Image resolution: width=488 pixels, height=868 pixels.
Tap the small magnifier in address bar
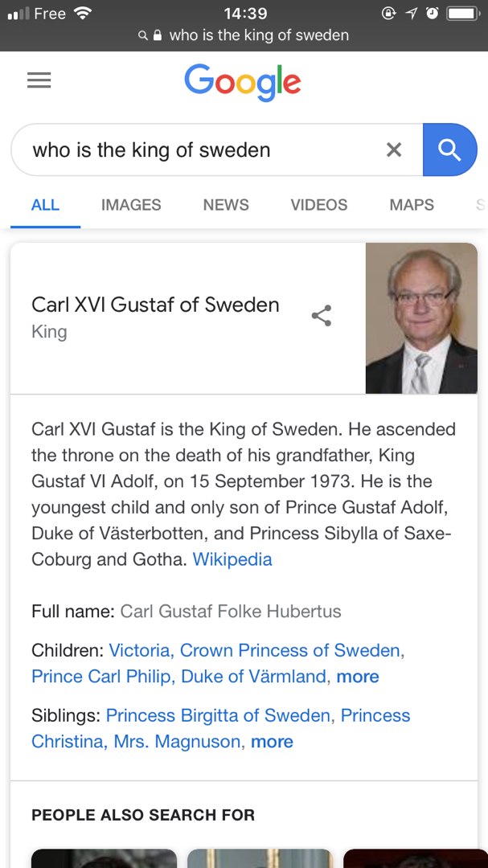pyautogui.click(x=143, y=35)
